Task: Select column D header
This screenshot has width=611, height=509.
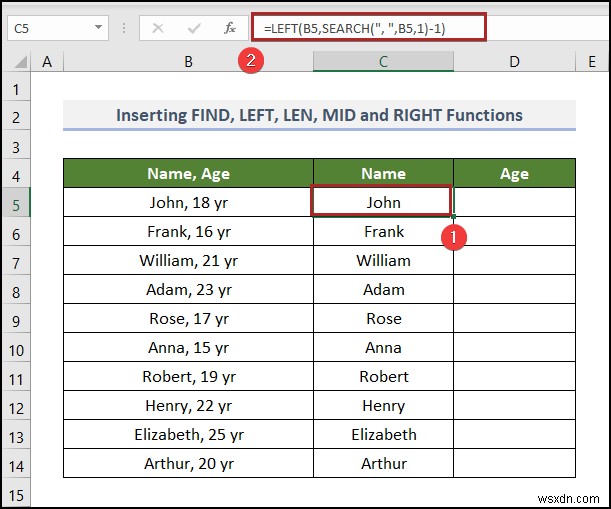Action: pyautogui.click(x=514, y=62)
